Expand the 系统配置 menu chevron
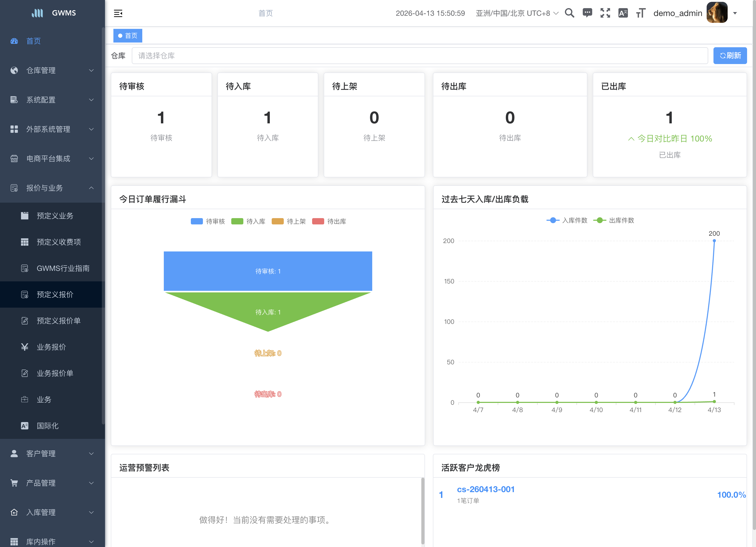 (x=91, y=100)
